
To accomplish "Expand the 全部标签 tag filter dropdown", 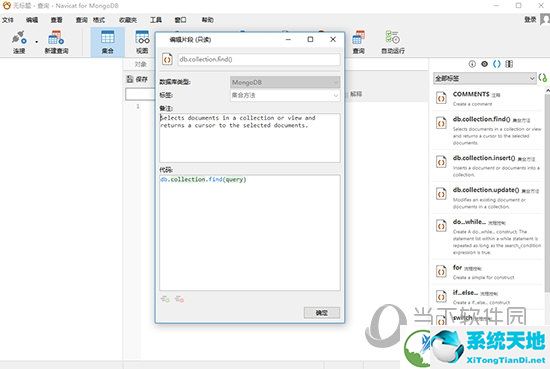I will click(484, 78).
